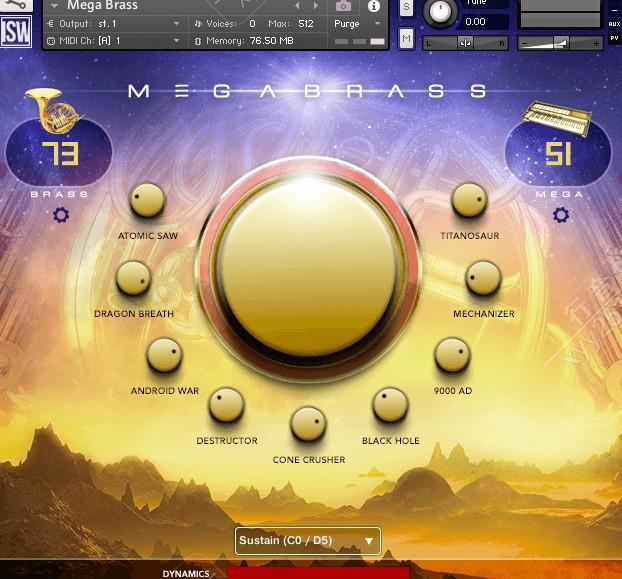Open the Mega layer settings gear

tap(561, 215)
